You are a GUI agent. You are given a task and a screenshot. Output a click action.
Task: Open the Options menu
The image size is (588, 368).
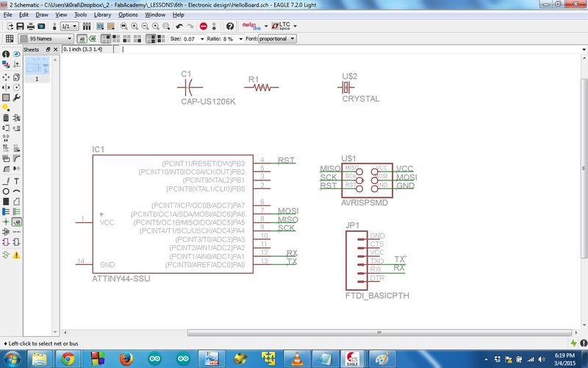click(x=128, y=15)
